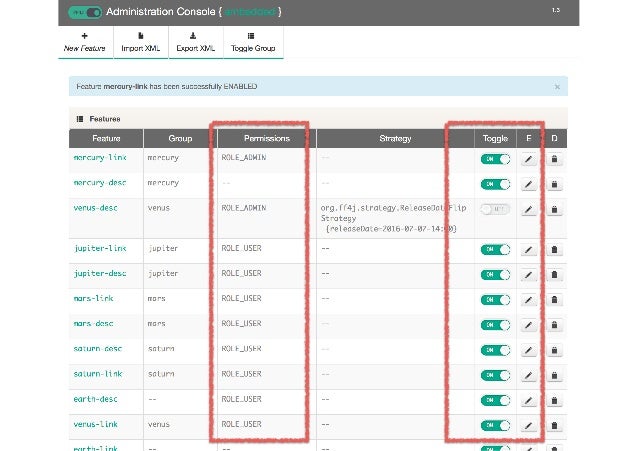
Task: Click New Feature toolbar button
Action: click(85, 42)
